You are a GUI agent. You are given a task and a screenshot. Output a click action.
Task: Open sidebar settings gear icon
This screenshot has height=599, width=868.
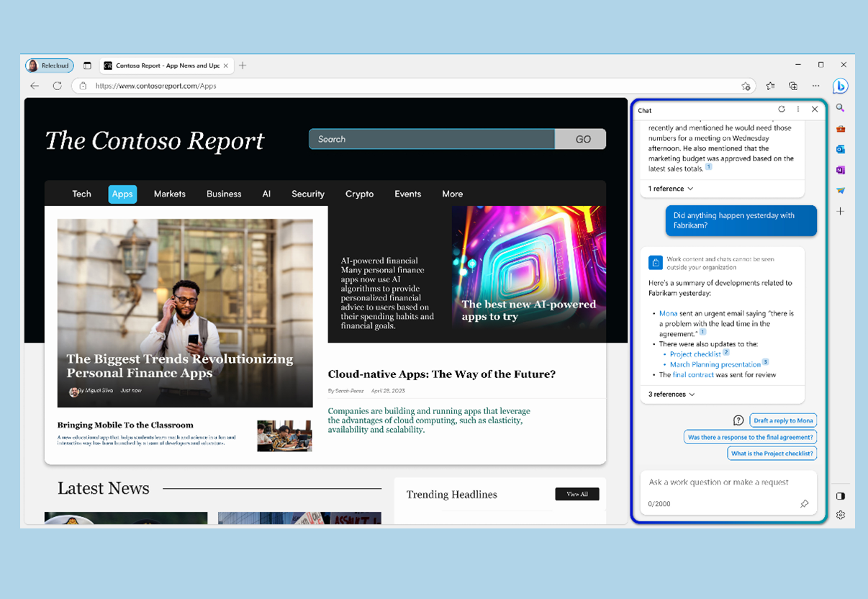click(x=840, y=515)
